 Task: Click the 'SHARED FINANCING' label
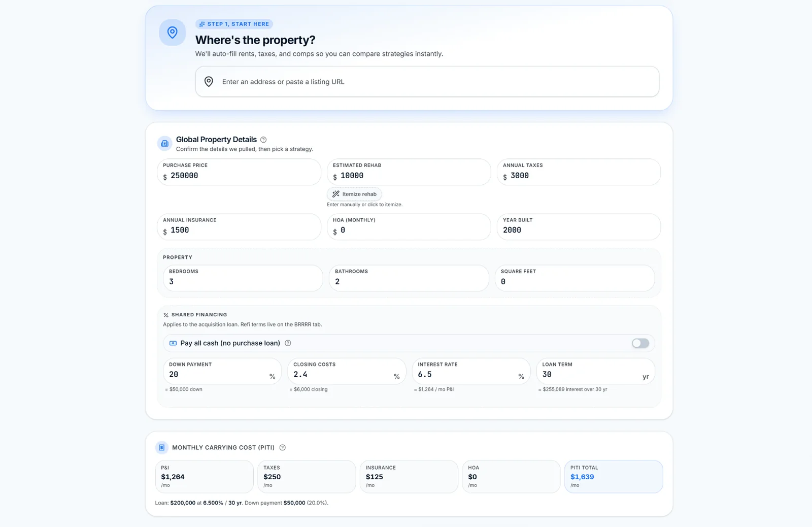click(199, 315)
